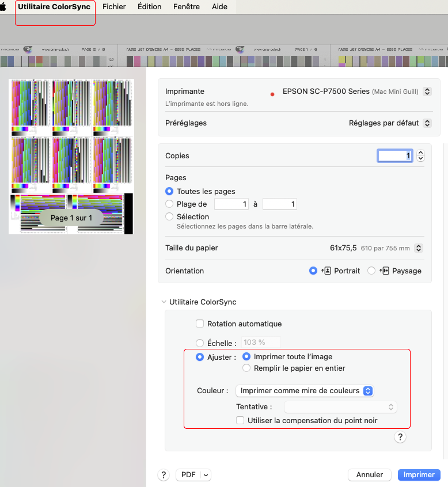
Task: Open the Apple menu icon
Action: [x=3, y=7]
